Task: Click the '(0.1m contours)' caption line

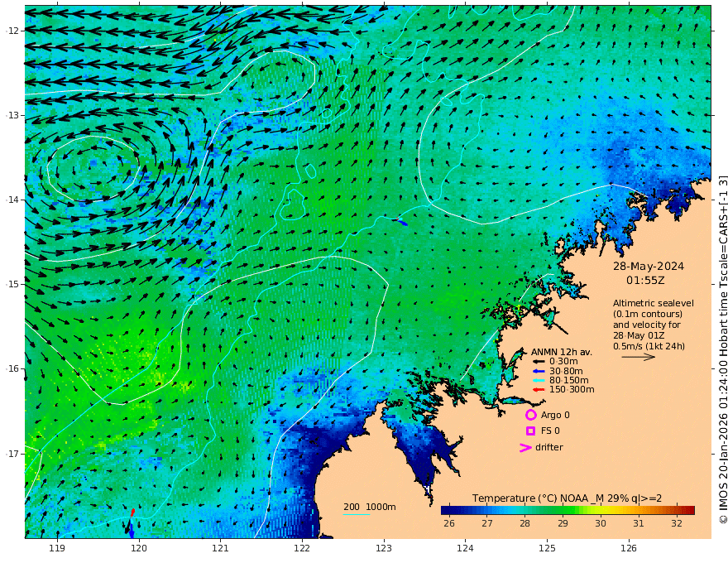Action: click(648, 314)
